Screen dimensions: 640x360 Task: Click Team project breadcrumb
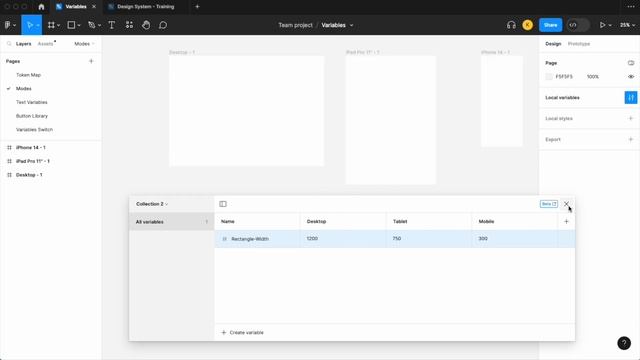295,25
